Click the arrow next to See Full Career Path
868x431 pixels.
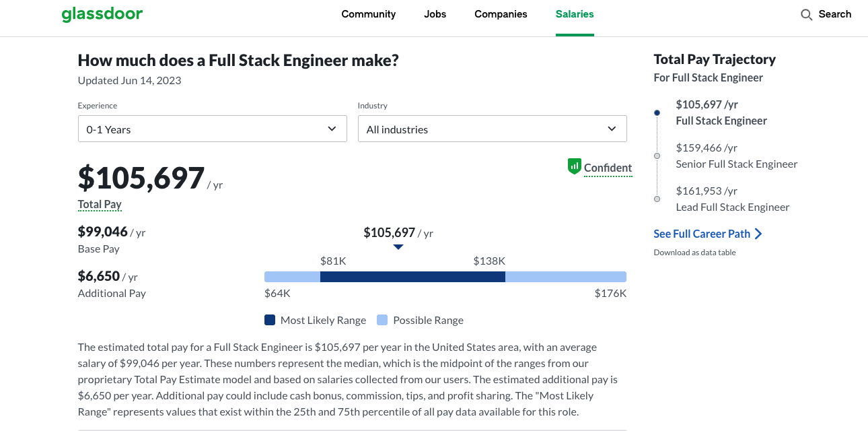coord(758,234)
